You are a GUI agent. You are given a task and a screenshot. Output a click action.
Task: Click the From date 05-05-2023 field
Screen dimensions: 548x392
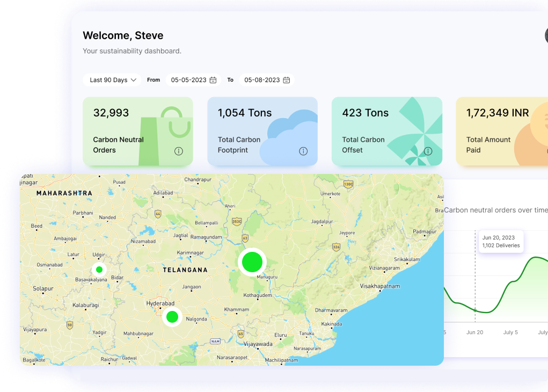click(189, 80)
